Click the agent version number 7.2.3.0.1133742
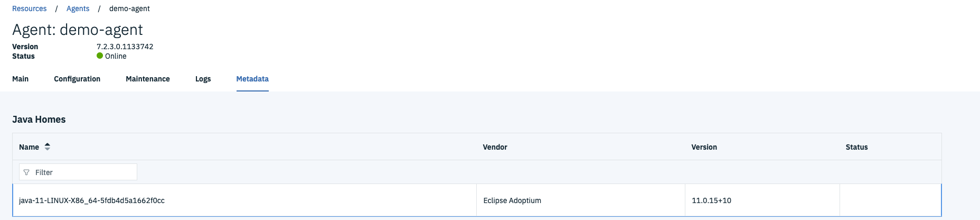The width and height of the screenshot is (980, 220). (x=125, y=47)
